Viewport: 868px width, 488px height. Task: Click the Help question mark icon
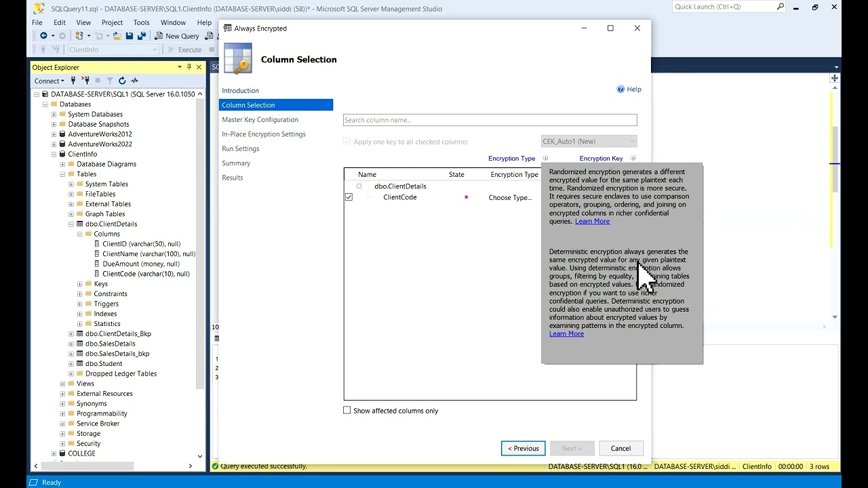pyautogui.click(x=620, y=89)
